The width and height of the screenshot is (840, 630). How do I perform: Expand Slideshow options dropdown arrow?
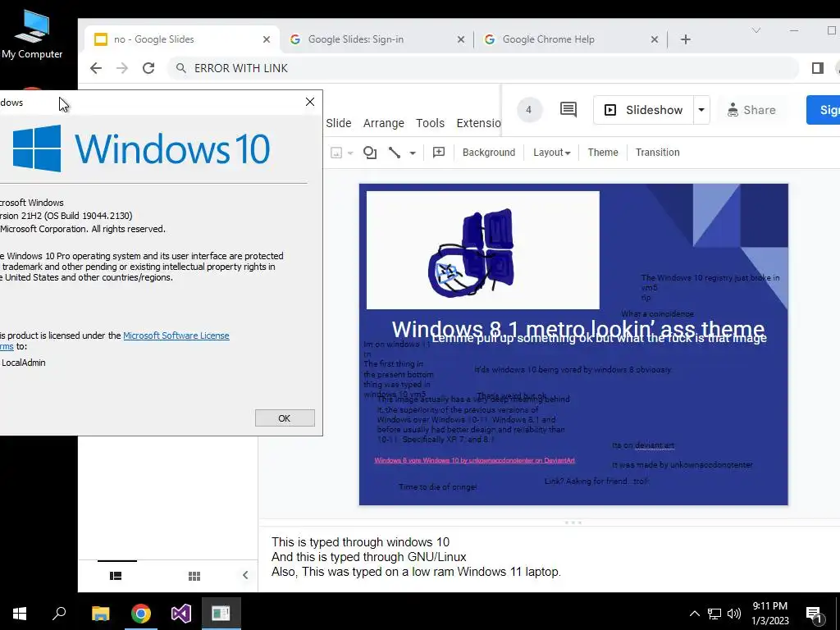[x=701, y=110]
